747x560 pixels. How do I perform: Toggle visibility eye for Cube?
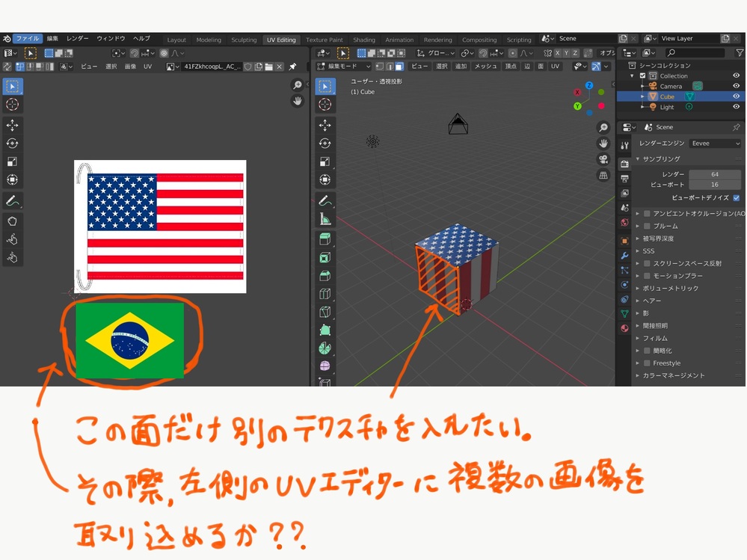(736, 96)
